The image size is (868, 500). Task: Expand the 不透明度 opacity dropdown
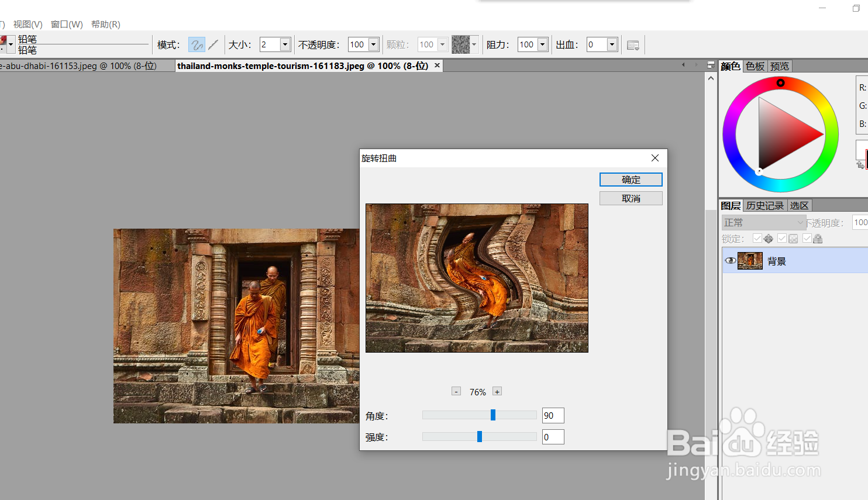point(373,45)
